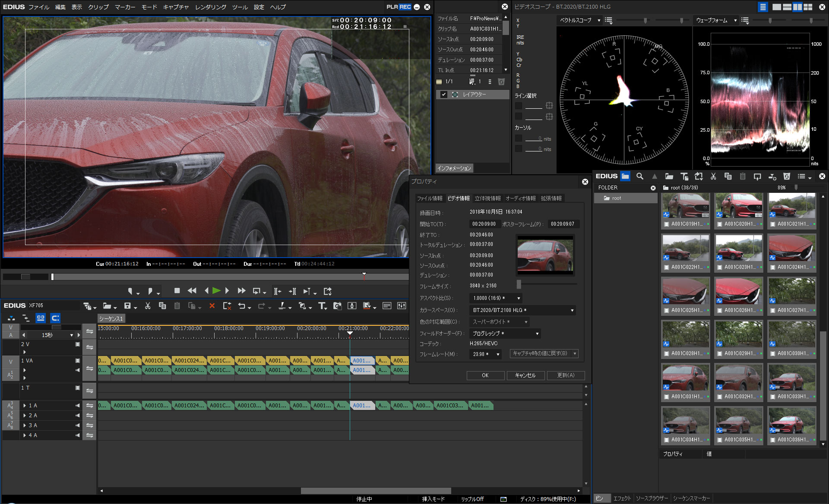Open the Title creation tool
Viewport: 829px width, 504px height.
tap(322, 306)
